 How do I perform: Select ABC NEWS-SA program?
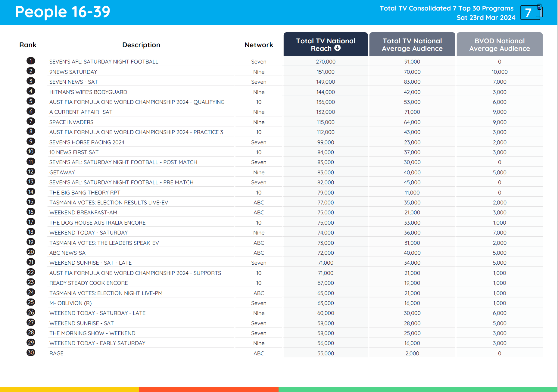pos(67,253)
